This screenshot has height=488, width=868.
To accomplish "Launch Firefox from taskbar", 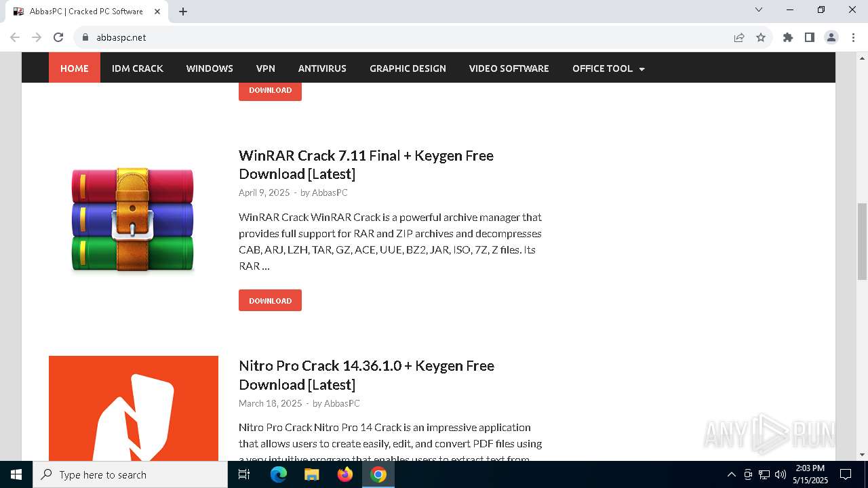I will pyautogui.click(x=345, y=474).
